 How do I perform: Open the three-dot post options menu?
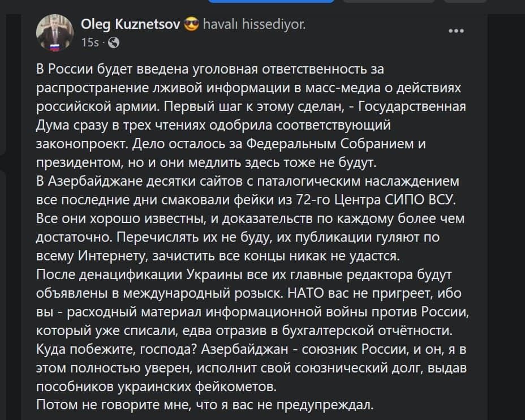click(x=456, y=31)
